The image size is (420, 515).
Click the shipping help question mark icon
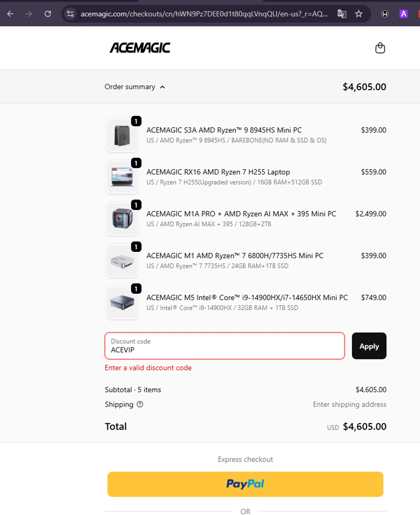(x=140, y=404)
